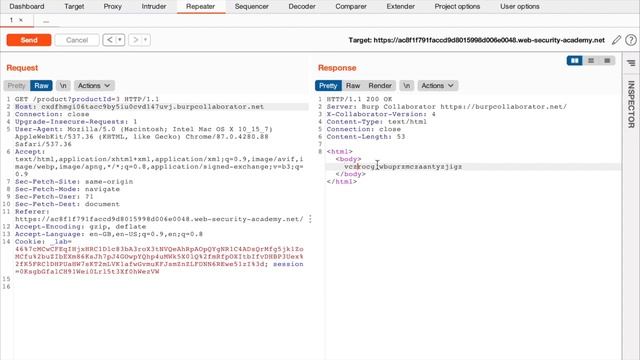Click the response body text line
Viewport: 640px width, 360px height.
[403, 167]
